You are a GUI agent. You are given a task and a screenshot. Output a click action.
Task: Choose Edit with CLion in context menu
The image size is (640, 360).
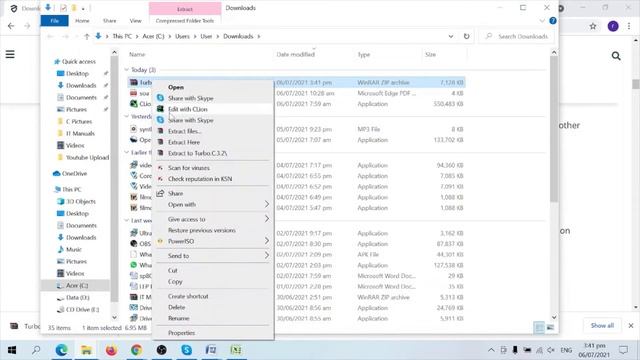coord(188,109)
